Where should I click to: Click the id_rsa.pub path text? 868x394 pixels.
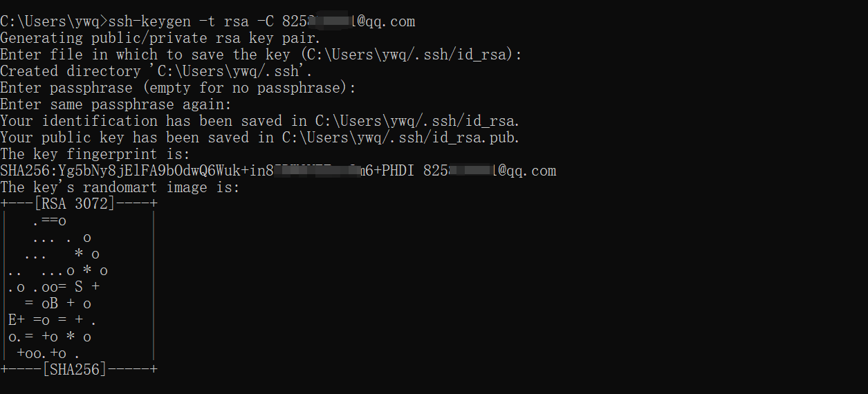tap(400, 138)
